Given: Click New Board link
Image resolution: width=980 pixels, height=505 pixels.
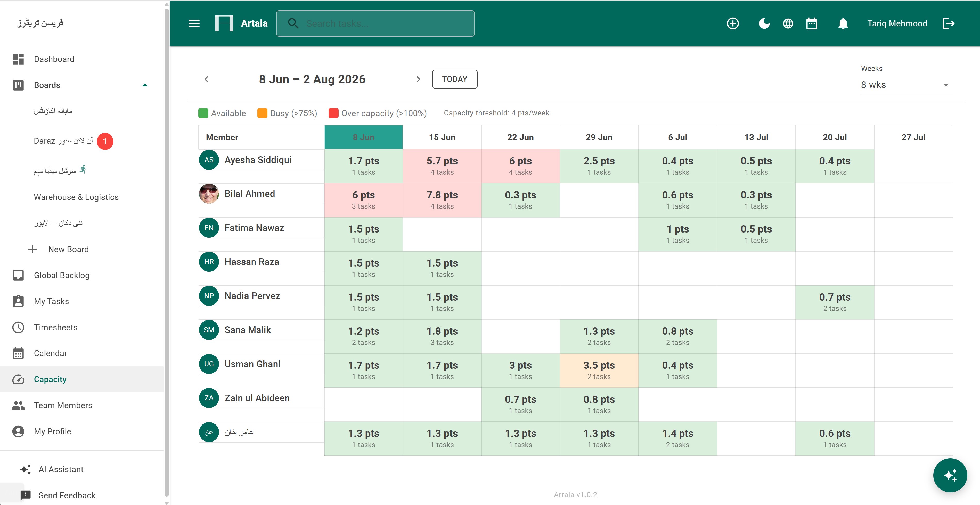Looking at the screenshot, I should coord(69,249).
